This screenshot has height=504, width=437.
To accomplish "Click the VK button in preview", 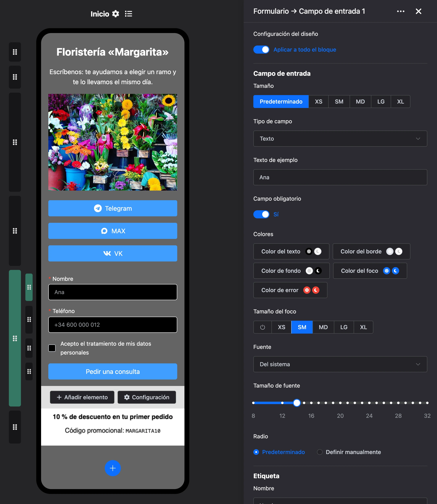I will (113, 253).
